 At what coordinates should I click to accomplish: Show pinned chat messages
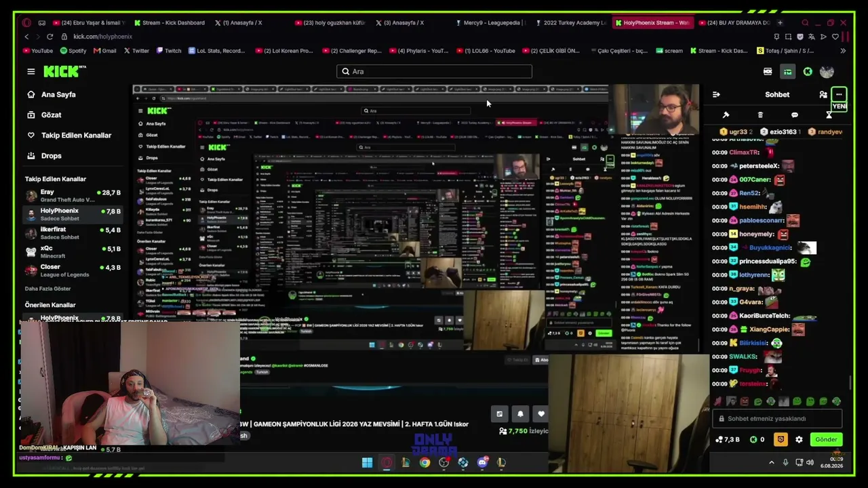(x=726, y=115)
